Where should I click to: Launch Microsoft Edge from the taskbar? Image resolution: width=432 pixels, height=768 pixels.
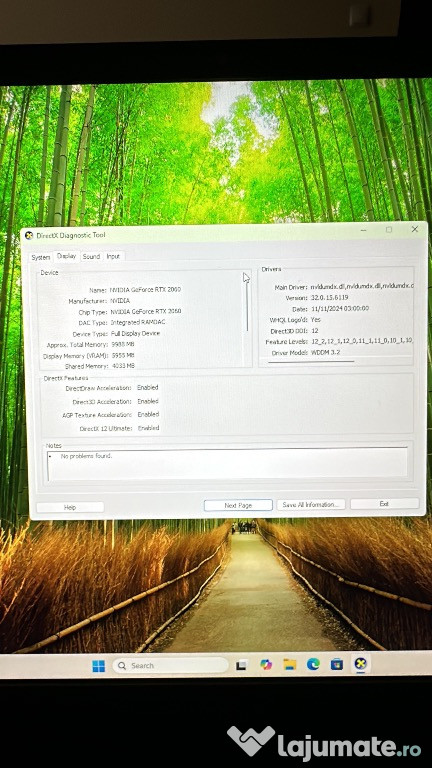(x=313, y=664)
